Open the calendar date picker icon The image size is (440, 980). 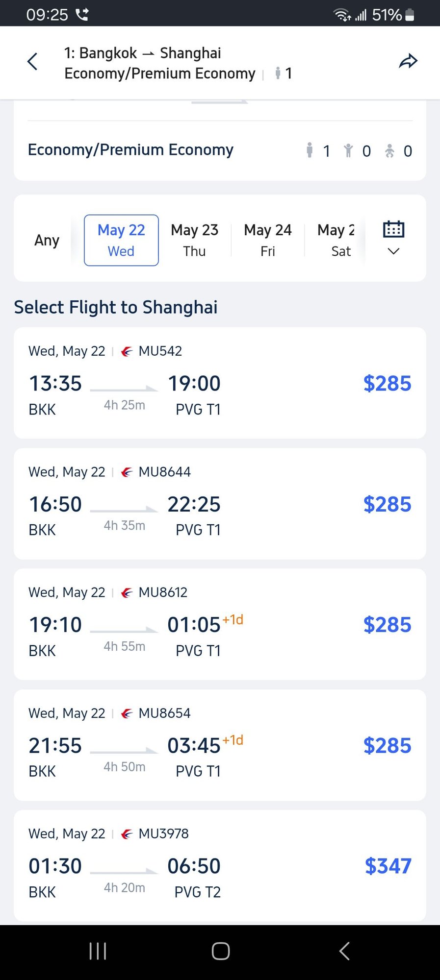[392, 229]
